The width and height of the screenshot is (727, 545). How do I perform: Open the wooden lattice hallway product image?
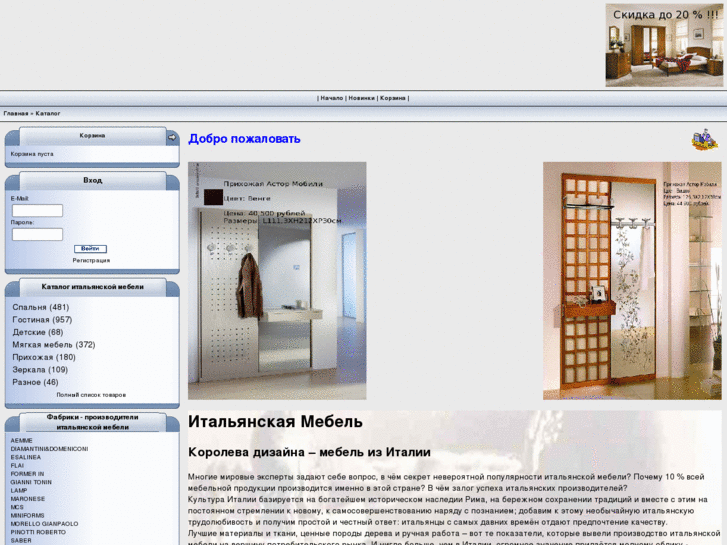(x=632, y=281)
